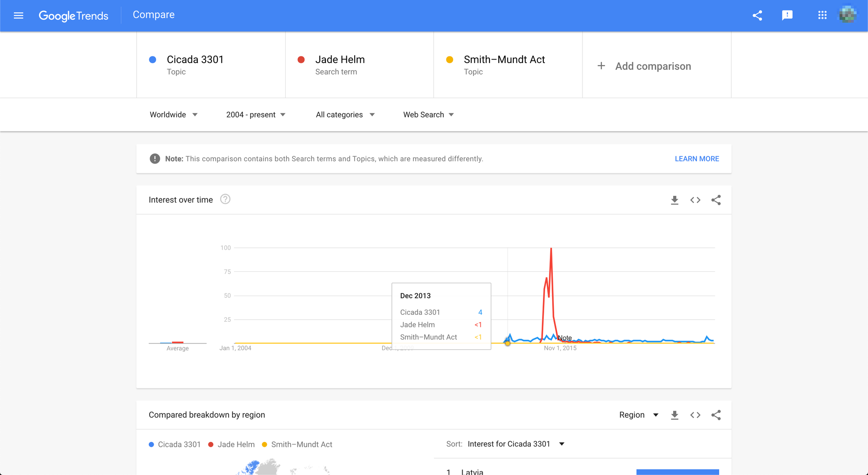Image resolution: width=868 pixels, height=475 pixels.
Task: Share the Interest over time chart
Action: pos(716,200)
